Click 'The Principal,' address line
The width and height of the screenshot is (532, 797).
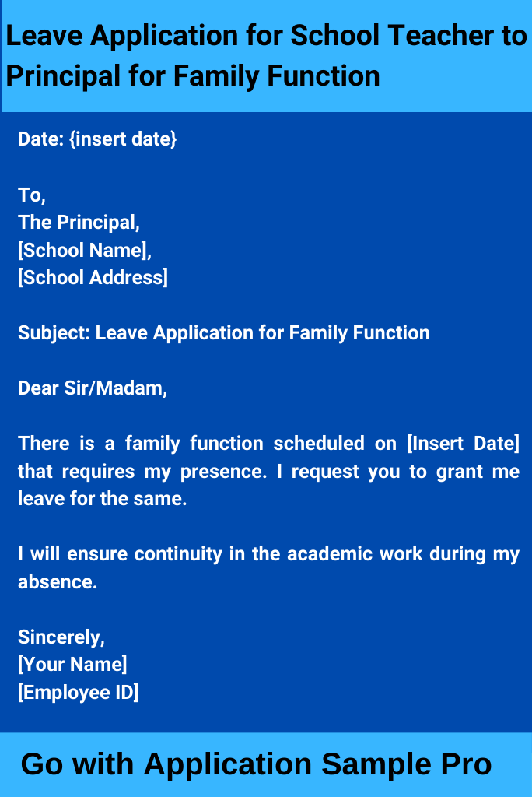pos(79,223)
